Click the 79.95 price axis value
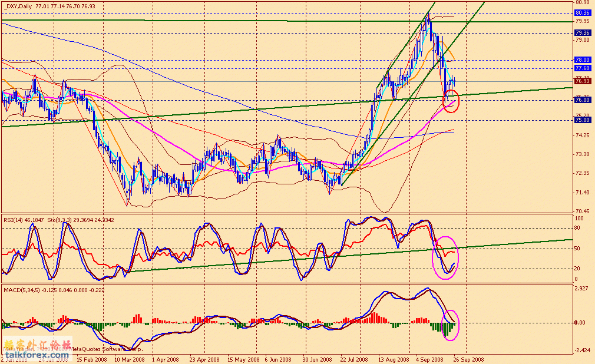The image size is (595, 364). 583,21
